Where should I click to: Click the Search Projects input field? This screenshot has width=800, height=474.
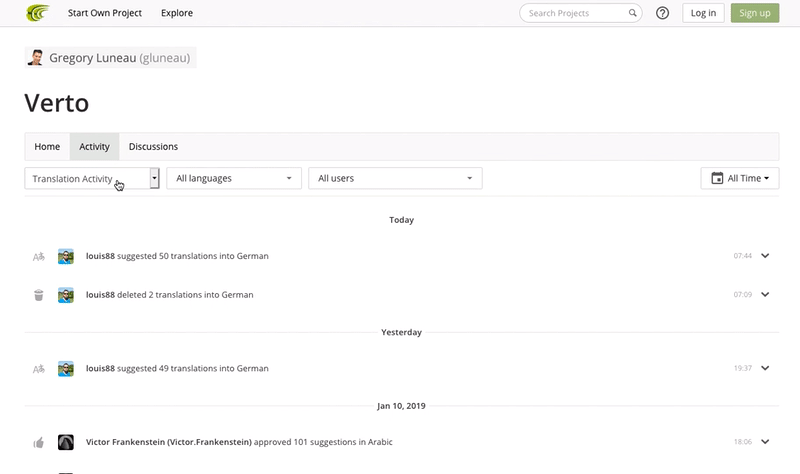coord(576,13)
